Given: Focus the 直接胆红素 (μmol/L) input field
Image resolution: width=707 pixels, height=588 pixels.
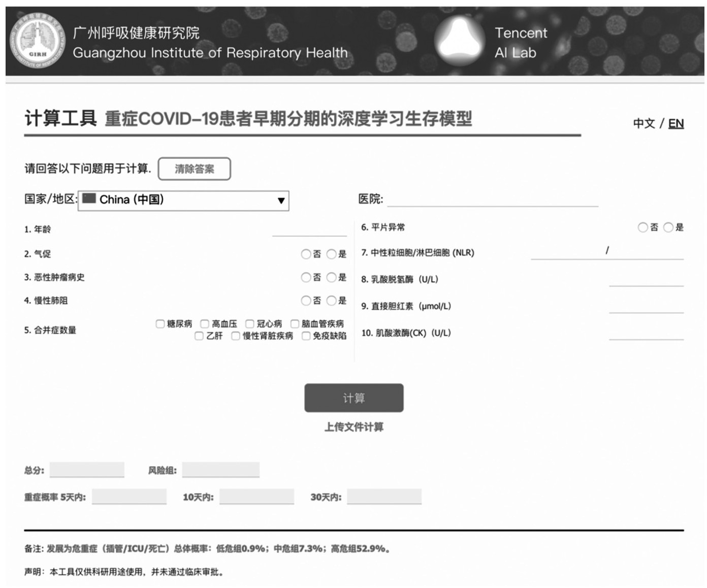Looking at the screenshot, I should click(x=646, y=306).
